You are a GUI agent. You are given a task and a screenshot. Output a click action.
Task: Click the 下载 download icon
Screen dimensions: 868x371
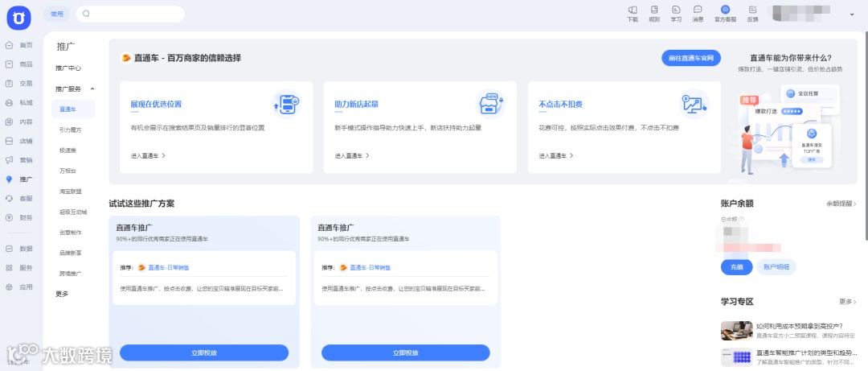pos(633,10)
